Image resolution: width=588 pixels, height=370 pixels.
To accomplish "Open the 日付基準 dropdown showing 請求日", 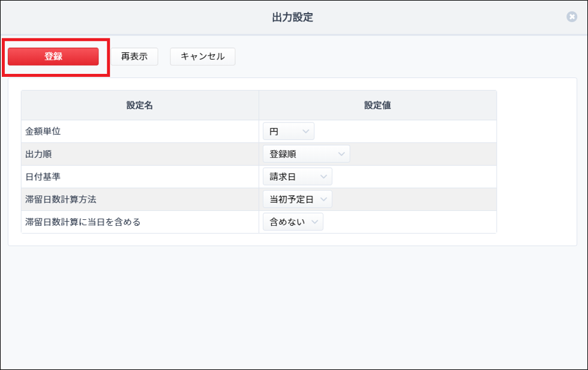I will point(298,177).
